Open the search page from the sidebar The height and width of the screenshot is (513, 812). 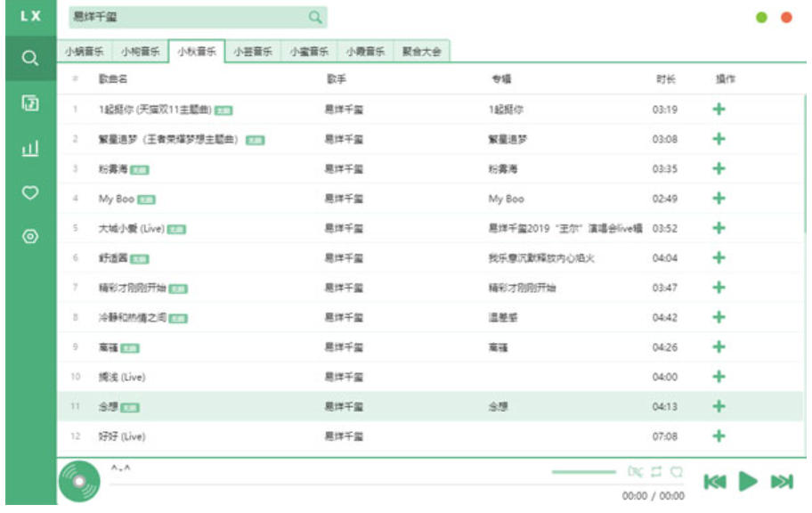[x=28, y=59]
